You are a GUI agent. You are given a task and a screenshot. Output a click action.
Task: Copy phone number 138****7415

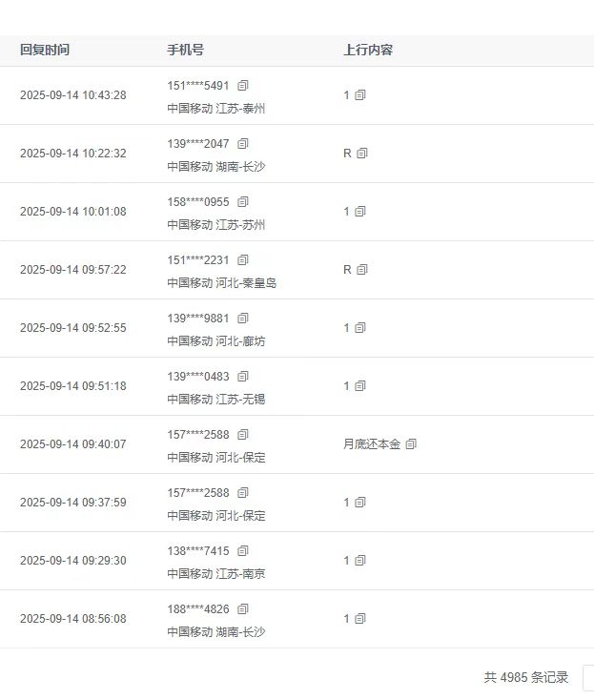pos(243,550)
